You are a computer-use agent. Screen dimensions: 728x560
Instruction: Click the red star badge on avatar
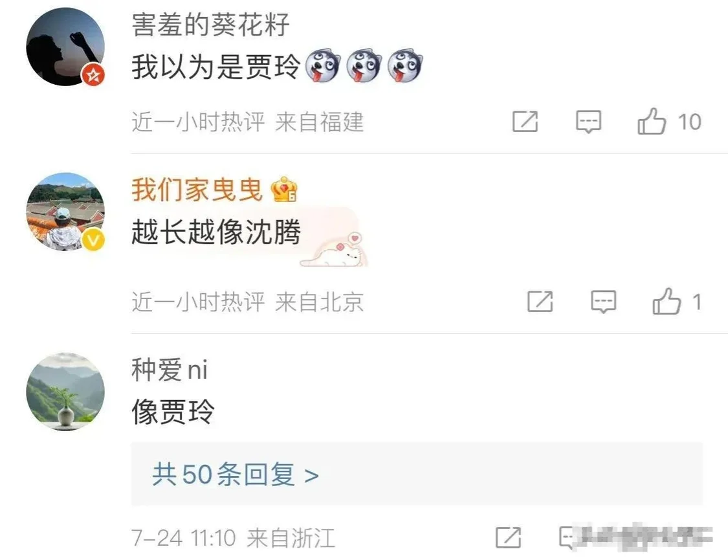(x=93, y=74)
